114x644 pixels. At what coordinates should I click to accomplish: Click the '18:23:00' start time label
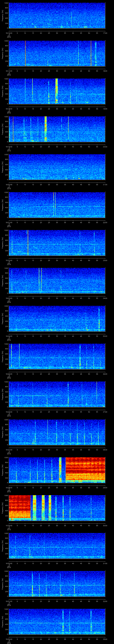pyautogui.click(x=9, y=298)
